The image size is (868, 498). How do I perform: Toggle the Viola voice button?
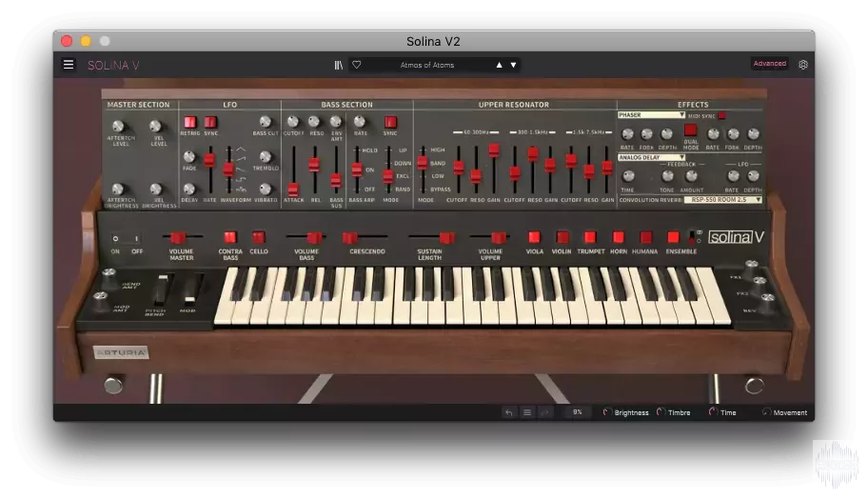click(534, 237)
